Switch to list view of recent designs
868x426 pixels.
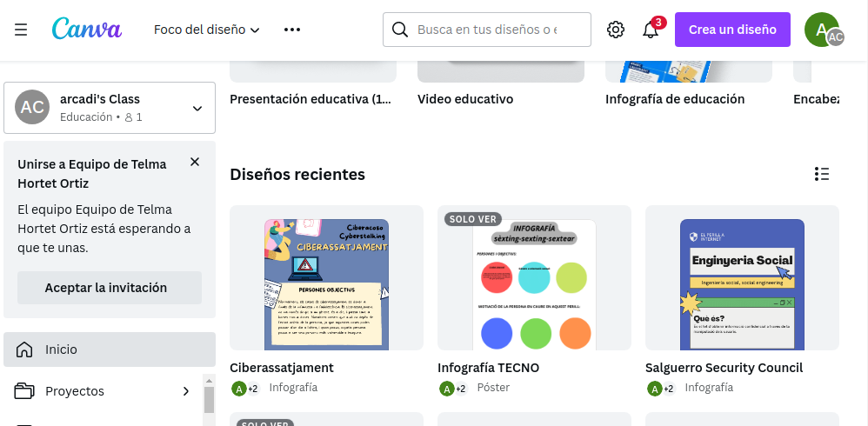[x=822, y=174]
